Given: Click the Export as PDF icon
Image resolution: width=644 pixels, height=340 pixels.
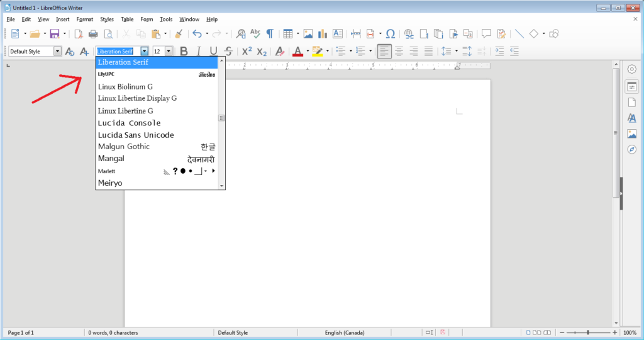Looking at the screenshot, I should [x=79, y=34].
